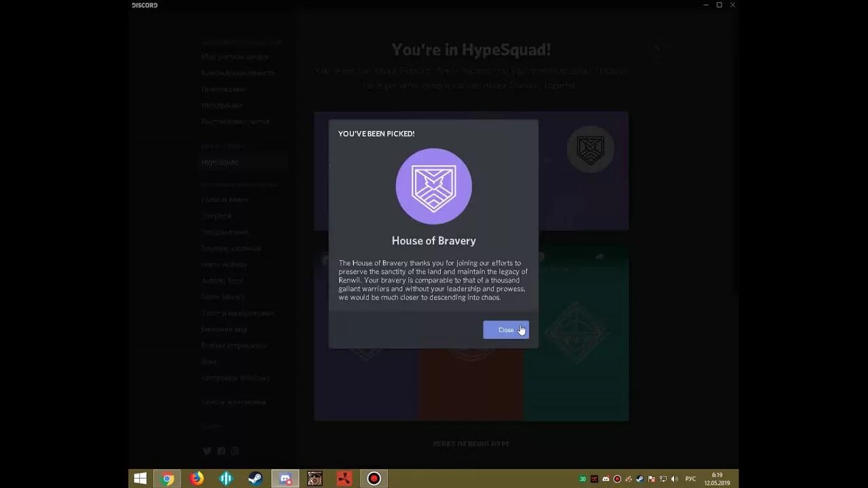Click the You're in HypeSquad! heading
The image size is (868, 488).
[471, 49]
